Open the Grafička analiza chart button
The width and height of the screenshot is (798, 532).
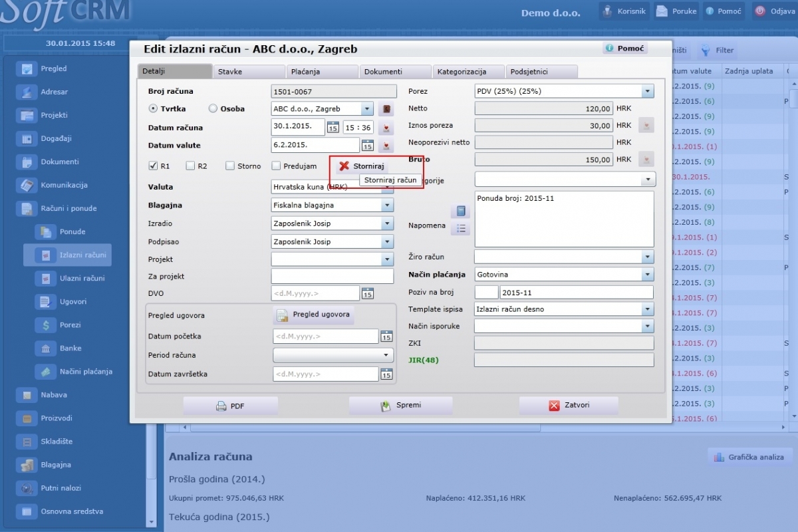750,457
